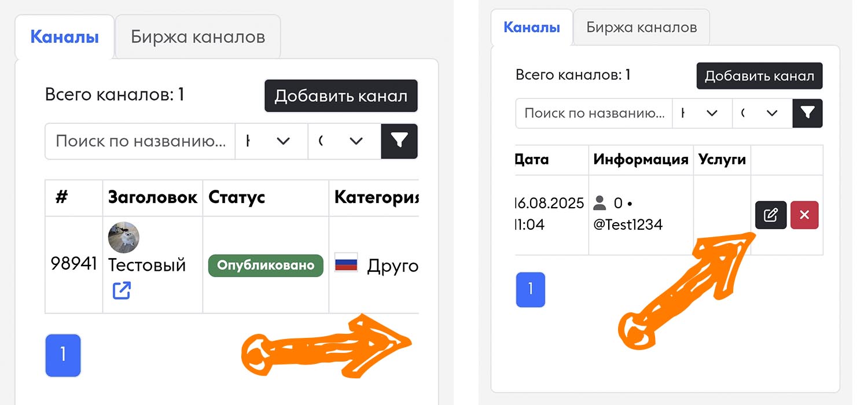Select the Каналы tab in left panel
Screen dimensions: 868x405
[x=64, y=37]
